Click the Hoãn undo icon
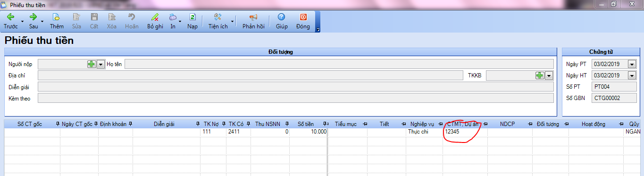The width and height of the screenshot is (644, 176). tap(132, 17)
